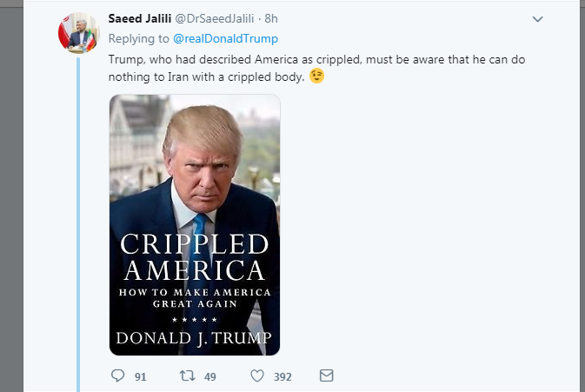Like the tweet with the heart icon
Image resolution: width=585 pixels, height=392 pixels.
click(257, 375)
